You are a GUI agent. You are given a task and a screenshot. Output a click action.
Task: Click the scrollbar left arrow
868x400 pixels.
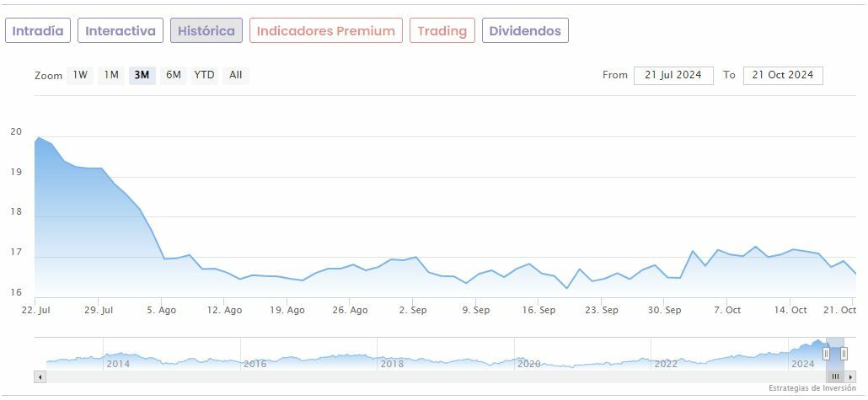pyautogui.click(x=40, y=376)
